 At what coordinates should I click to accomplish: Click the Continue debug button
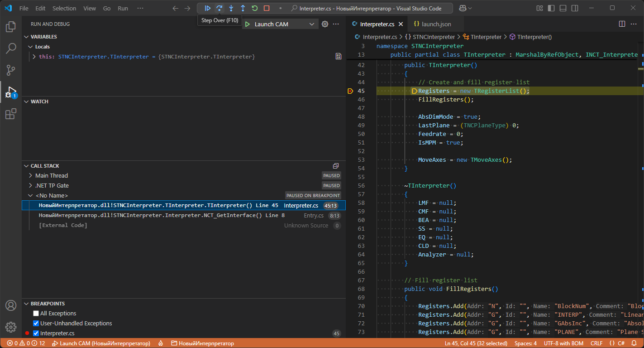pyautogui.click(x=208, y=8)
